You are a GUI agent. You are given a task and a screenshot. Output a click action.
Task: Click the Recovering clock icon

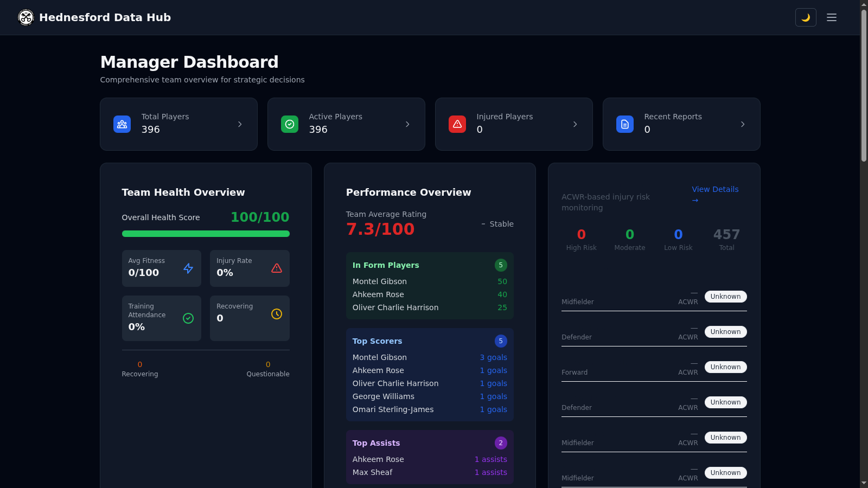click(x=277, y=314)
